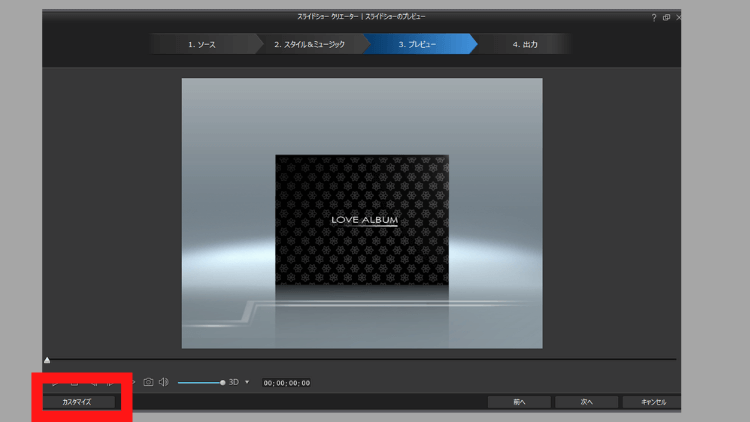Click the snapshot camera icon
The height and width of the screenshot is (422, 750).
[x=148, y=382]
